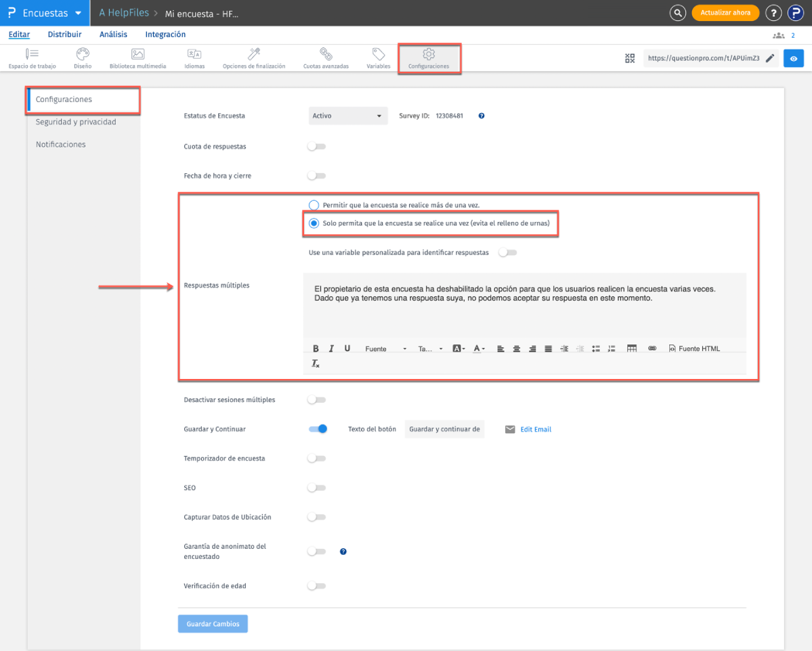This screenshot has height=651, width=812.
Task: Open help question mark in header
Action: point(773,13)
